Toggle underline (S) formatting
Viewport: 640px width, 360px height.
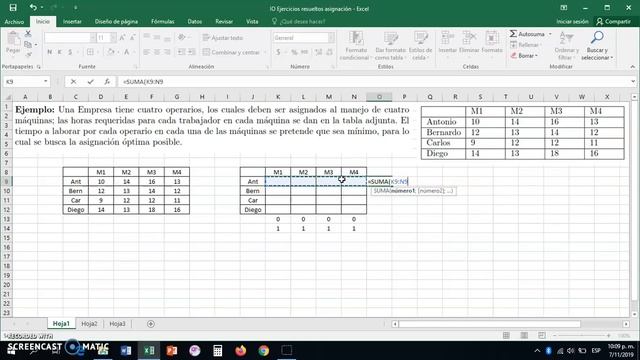(x=70, y=52)
